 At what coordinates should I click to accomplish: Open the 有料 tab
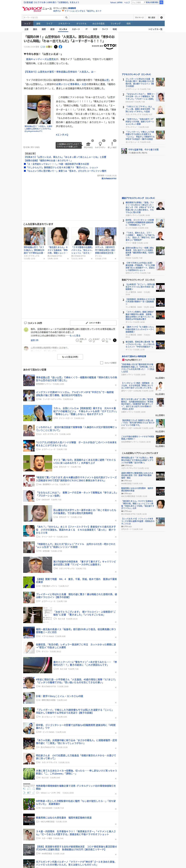click(x=128, y=24)
